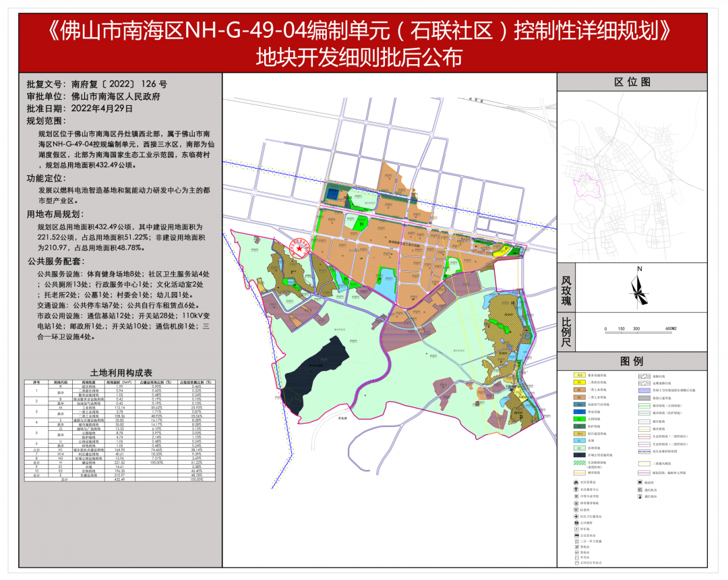Click the bright green 公园绿地 legend swatch
The height and width of the screenshot is (580, 728).
point(578,418)
